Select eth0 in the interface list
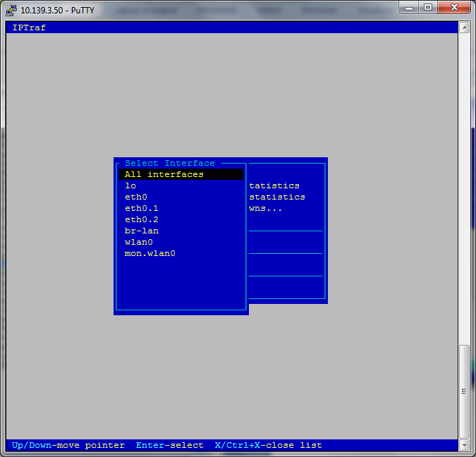The image size is (476, 457). 136,197
